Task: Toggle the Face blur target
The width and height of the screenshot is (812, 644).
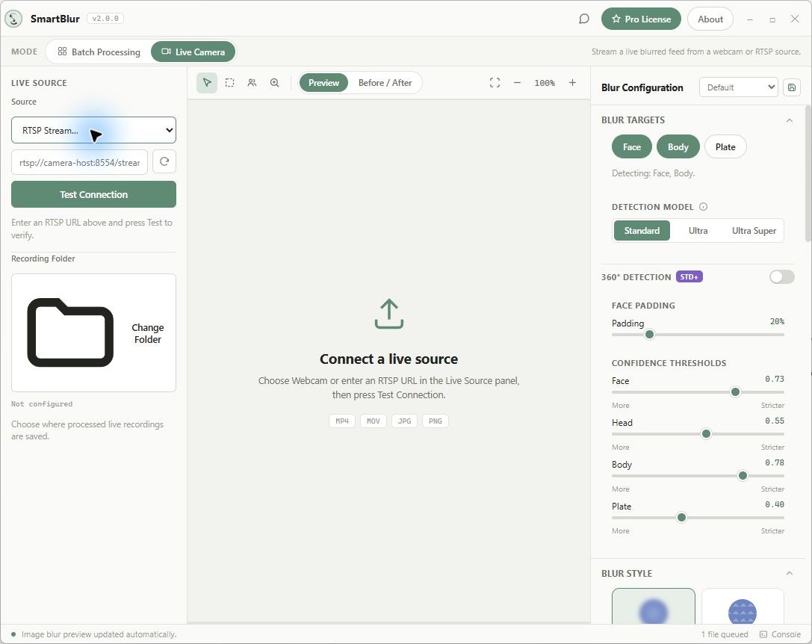Action: 632,147
